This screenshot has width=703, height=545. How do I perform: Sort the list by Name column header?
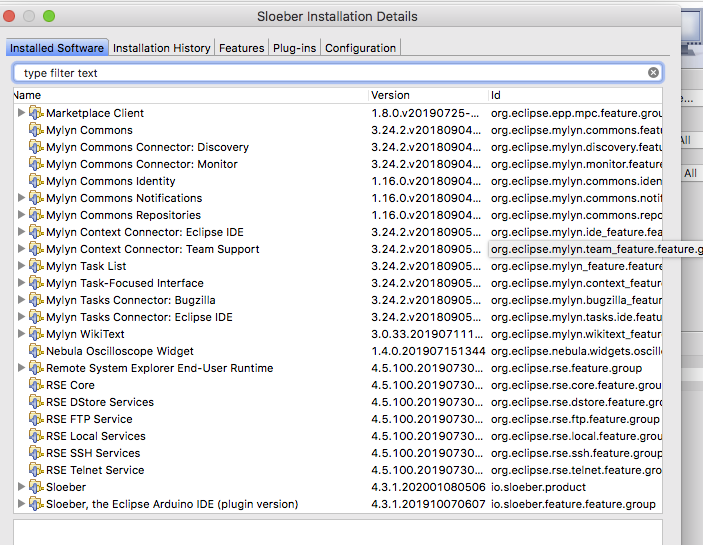tap(191, 95)
